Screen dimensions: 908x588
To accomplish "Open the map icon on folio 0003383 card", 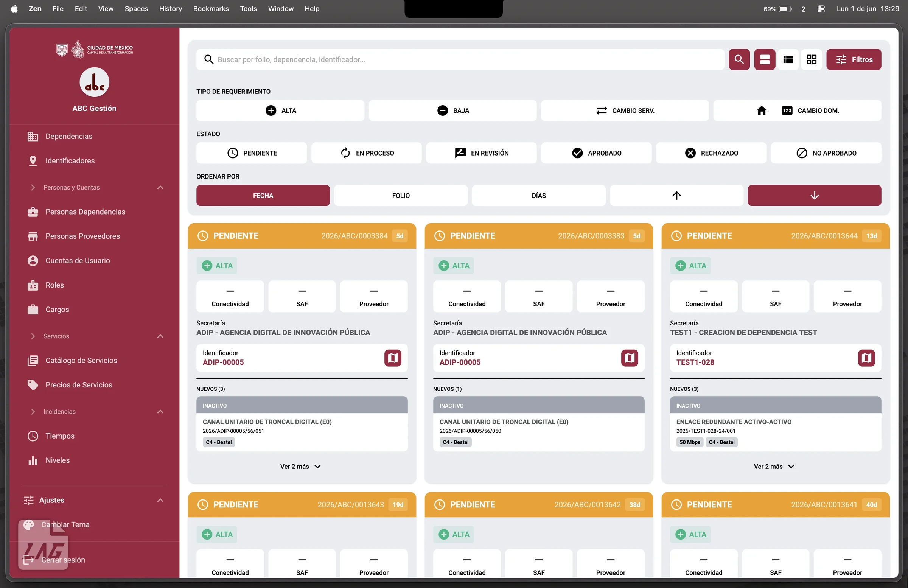I will click(x=630, y=358).
